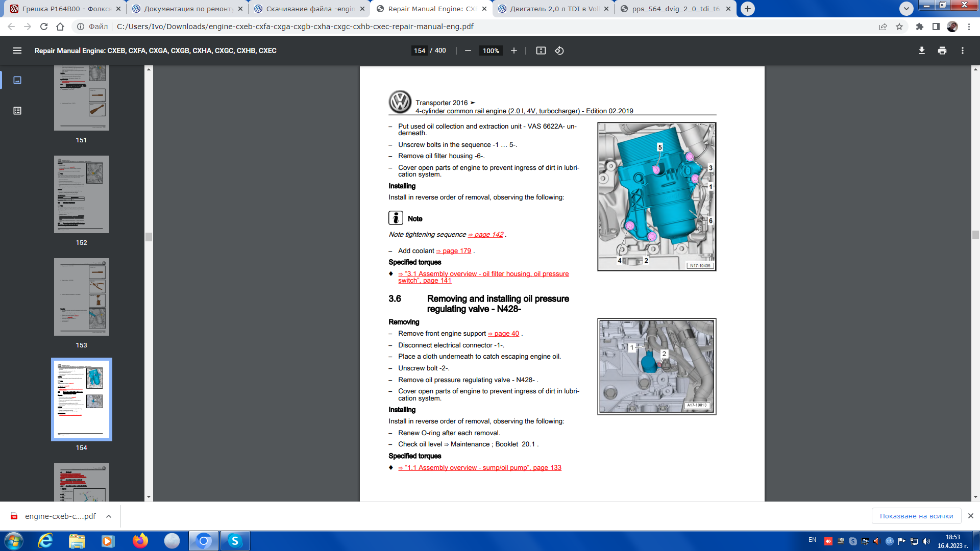Print the PDF document

pos(942,51)
